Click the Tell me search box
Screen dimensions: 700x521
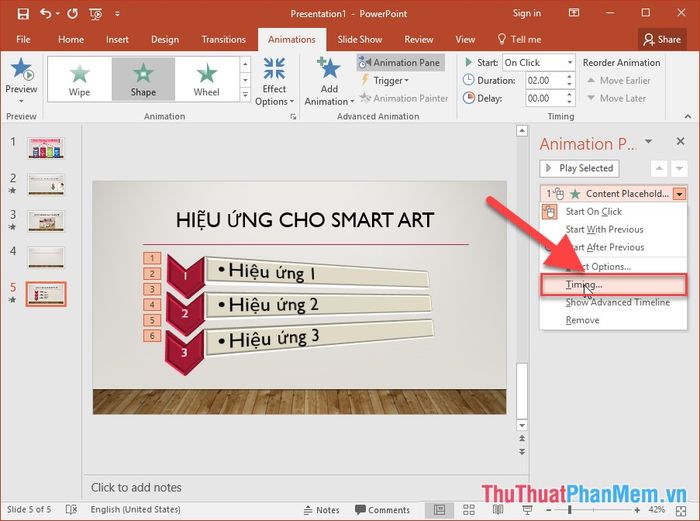519,39
